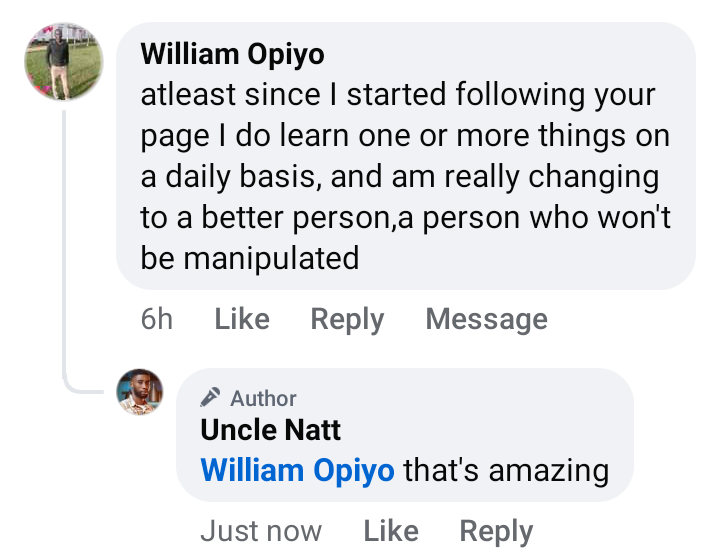Click the thread connector line between comments

click(x=65, y=250)
